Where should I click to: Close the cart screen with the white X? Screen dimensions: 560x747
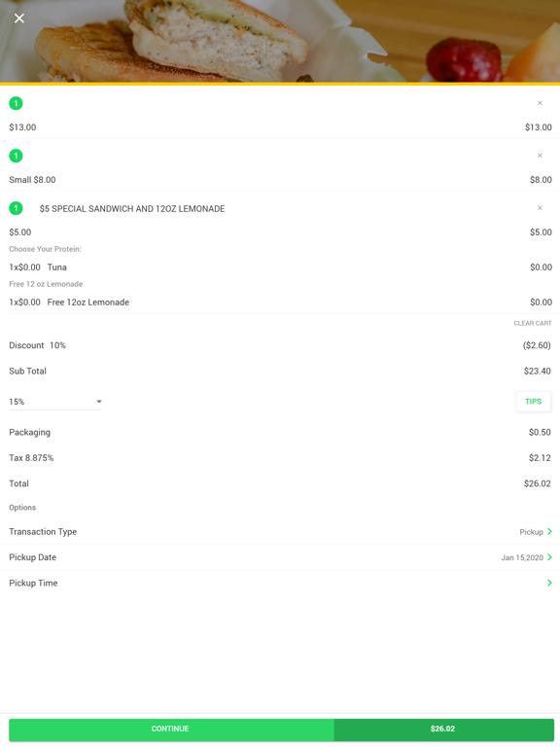[19, 18]
